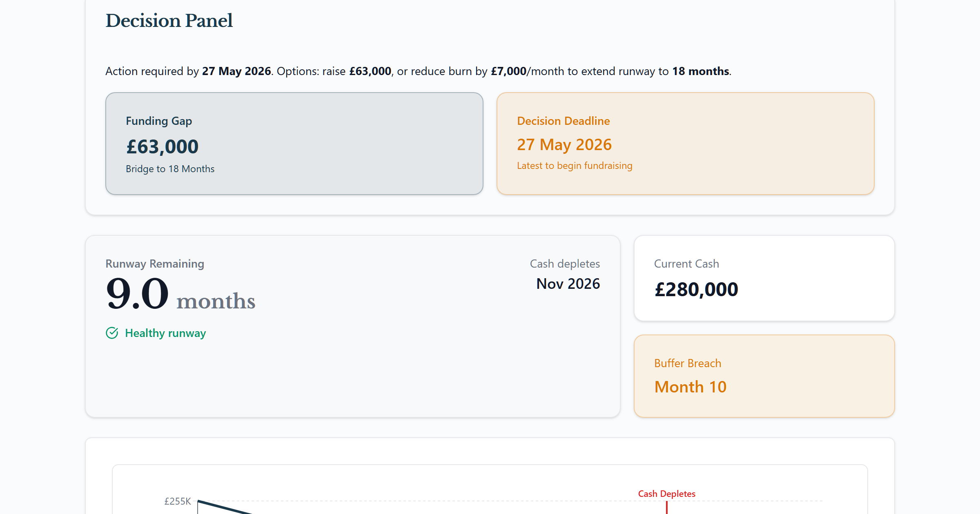This screenshot has height=514, width=980.
Task: Select the Nov 2026 depletion date
Action: coord(568,284)
